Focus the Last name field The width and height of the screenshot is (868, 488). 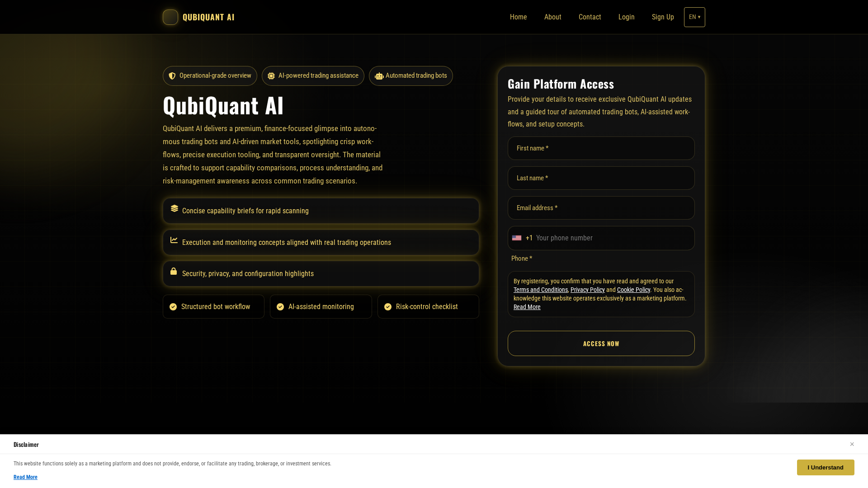coord(601,178)
